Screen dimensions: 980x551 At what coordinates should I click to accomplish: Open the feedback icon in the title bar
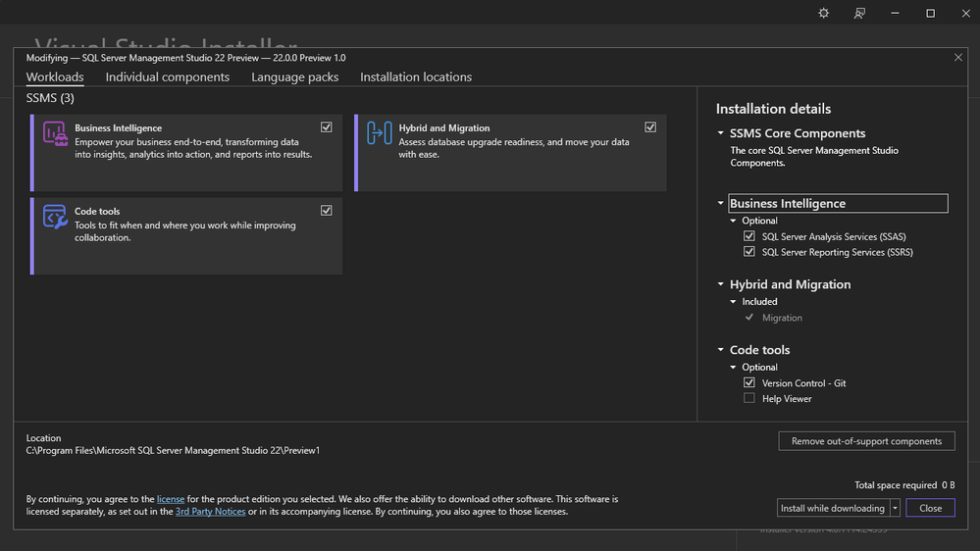coord(859,13)
